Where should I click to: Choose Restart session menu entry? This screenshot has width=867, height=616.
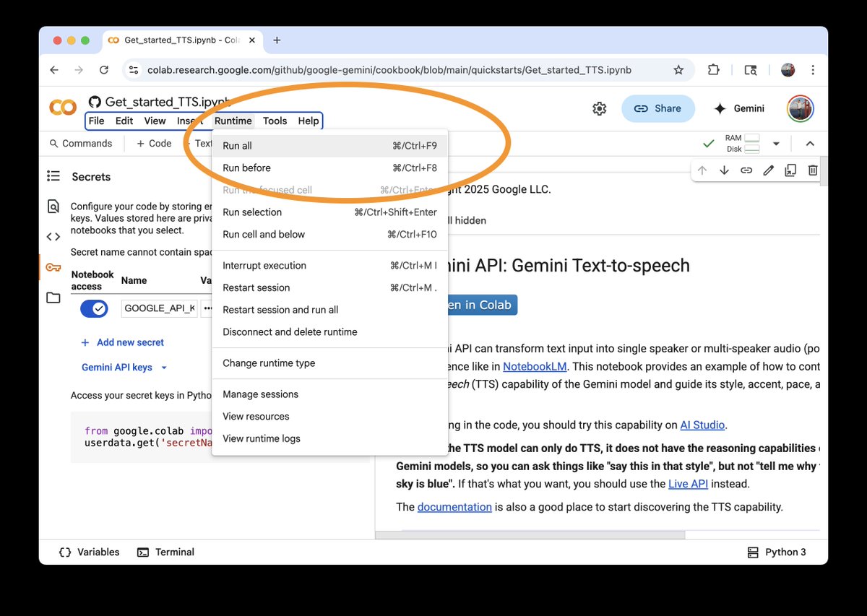(330, 288)
